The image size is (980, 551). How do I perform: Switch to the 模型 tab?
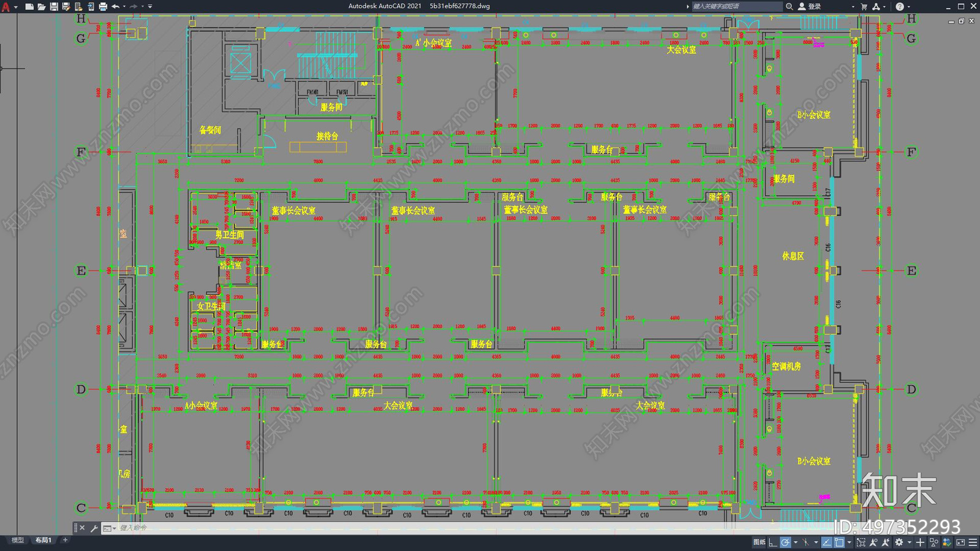pyautogui.click(x=18, y=540)
